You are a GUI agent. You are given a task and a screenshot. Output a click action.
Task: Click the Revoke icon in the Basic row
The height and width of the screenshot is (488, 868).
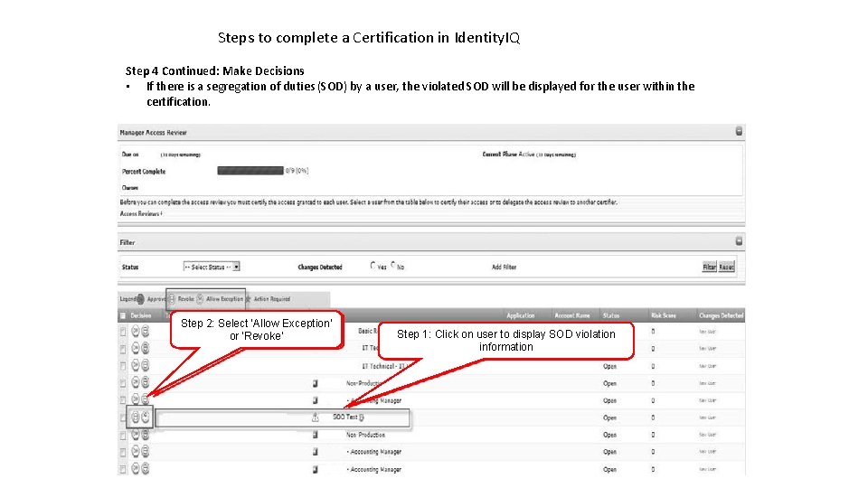pos(145,331)
